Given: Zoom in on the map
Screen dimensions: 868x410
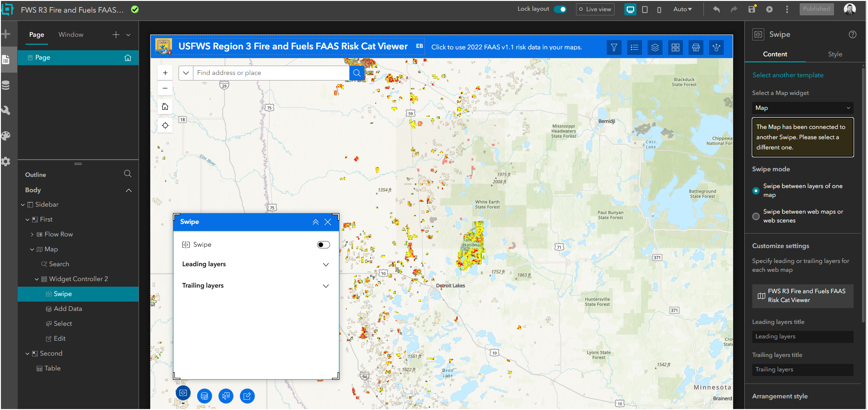Looking at the screenshot, I should click(165, 73).
